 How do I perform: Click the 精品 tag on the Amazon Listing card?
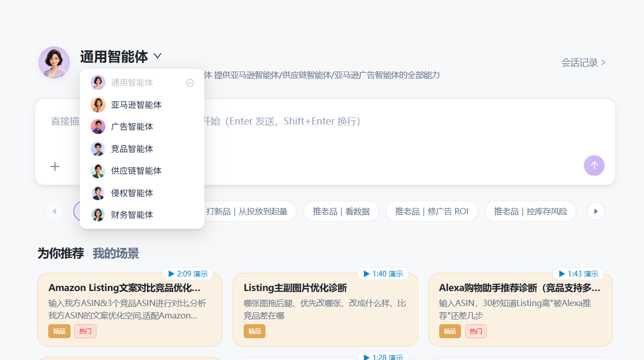click(x=59, y=331)
